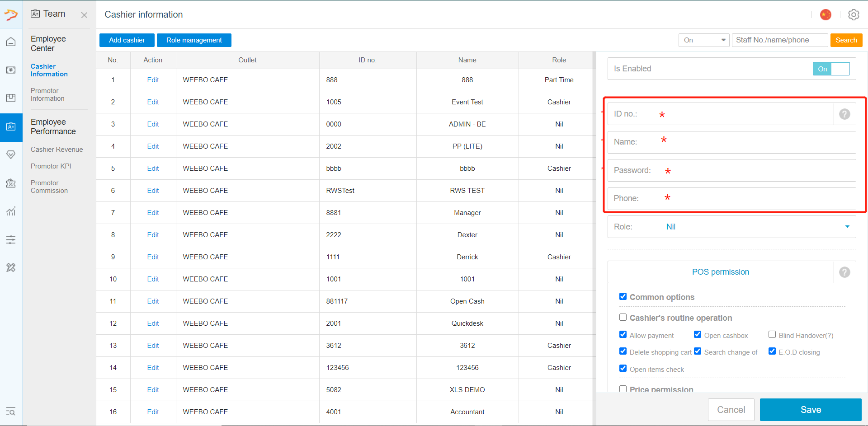Open the Role dropdown showing Nil
The height and width of the screenshot is (426, 868).
click(731, 227)
